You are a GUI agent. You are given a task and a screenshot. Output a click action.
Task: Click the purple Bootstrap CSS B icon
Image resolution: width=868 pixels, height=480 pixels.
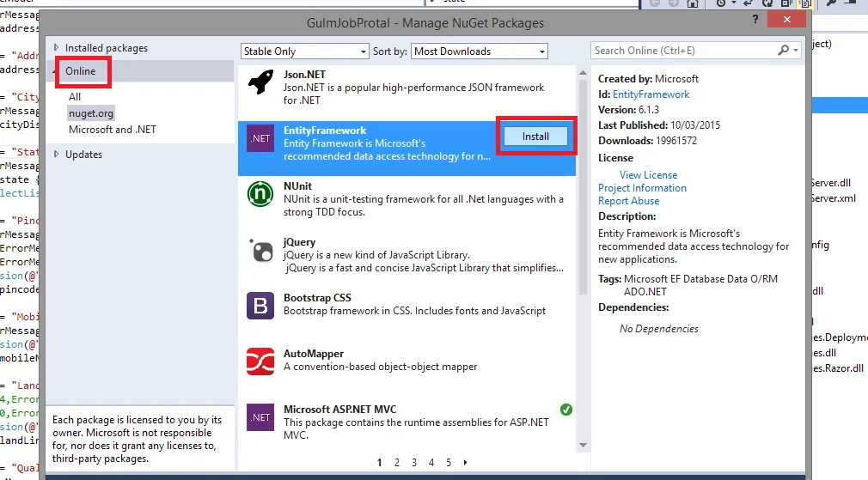coord(260,306)
